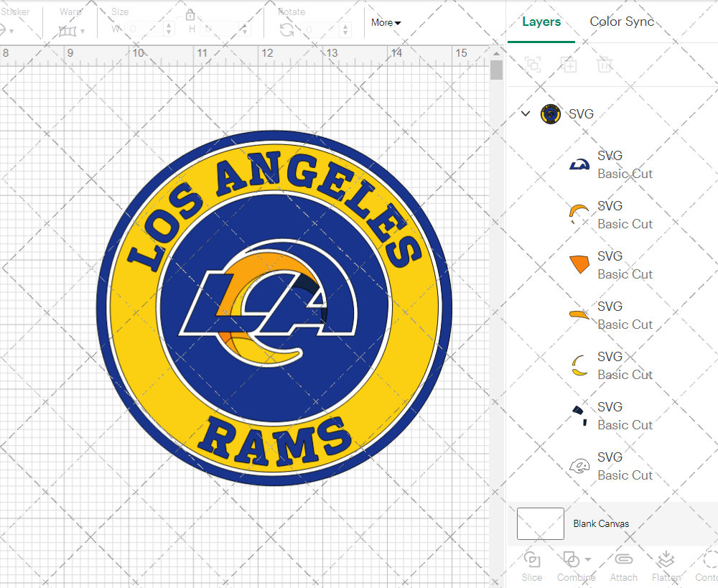Click the Duplicate layer icon
The height and width of the screenshot is (588, 718).
coord(568,65)
